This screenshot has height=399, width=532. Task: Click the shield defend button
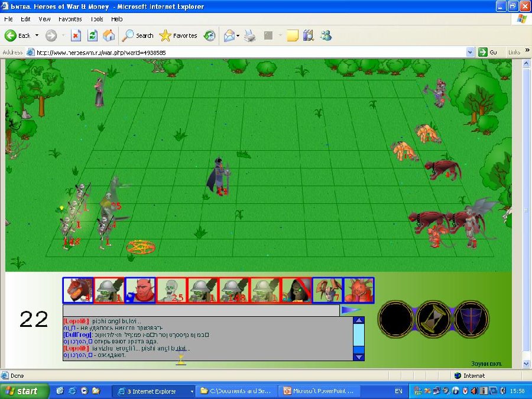(x=472, y=319)
